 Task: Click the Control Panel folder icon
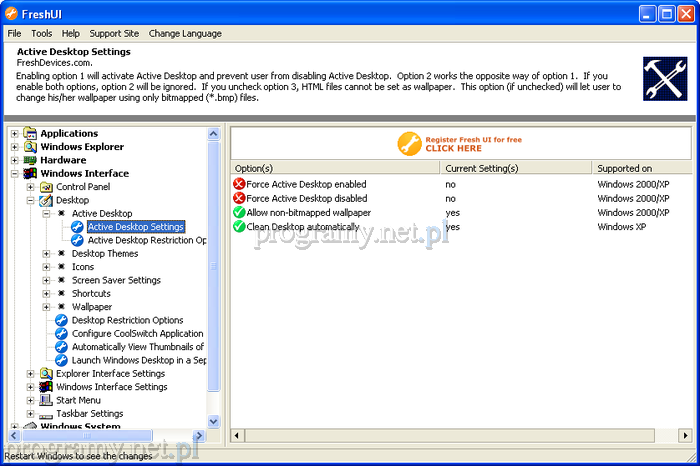(46, 187)
